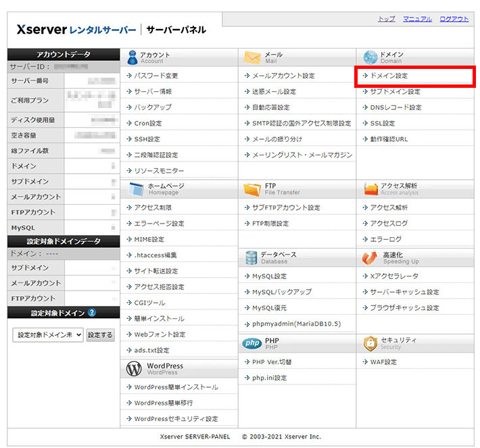The height and width of the screenshot is (448, 480).
Task: Open ads.txt設定
Action: 151,351
